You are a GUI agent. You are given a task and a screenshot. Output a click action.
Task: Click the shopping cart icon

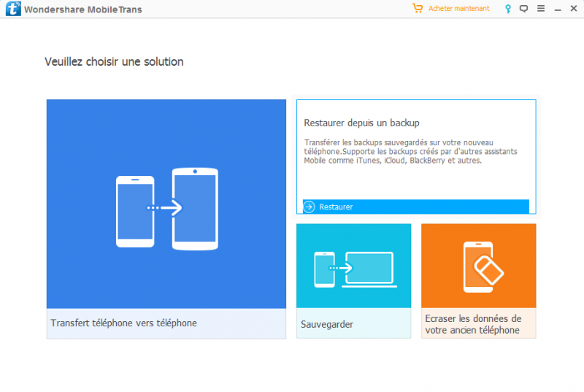[x=418, y=8]
